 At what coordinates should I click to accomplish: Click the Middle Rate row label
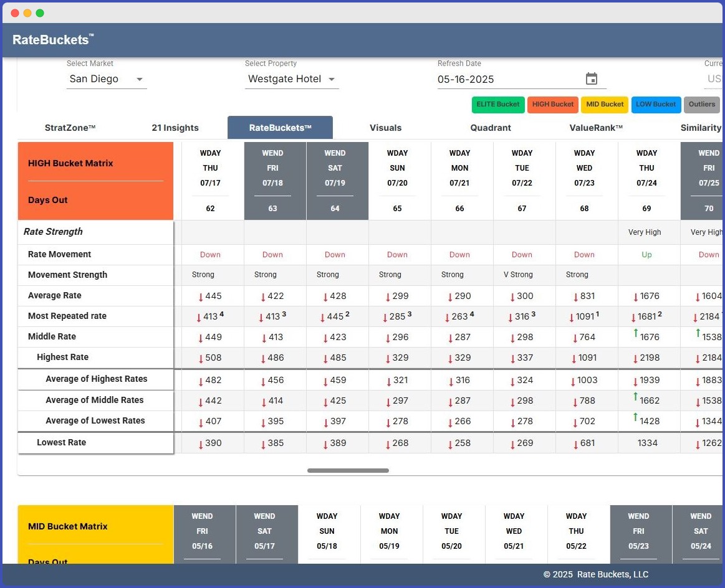coord(52,336)
